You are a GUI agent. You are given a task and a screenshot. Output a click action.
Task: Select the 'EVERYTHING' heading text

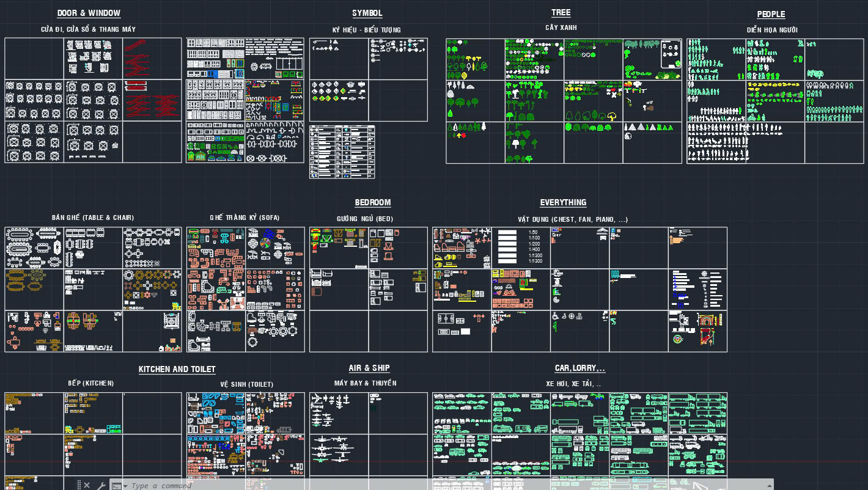tap(563, 202)
